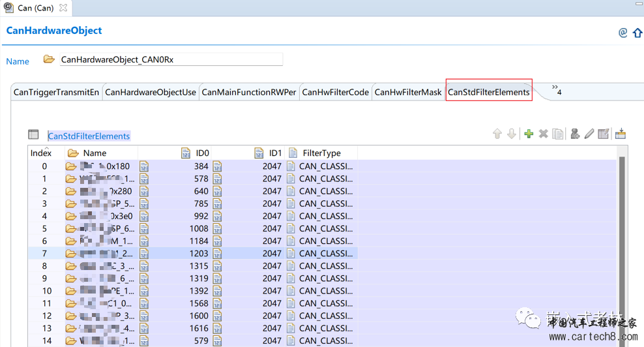Click ID0 value 1315 in row 8
The image size is (644, 347).
coord(199,266)
